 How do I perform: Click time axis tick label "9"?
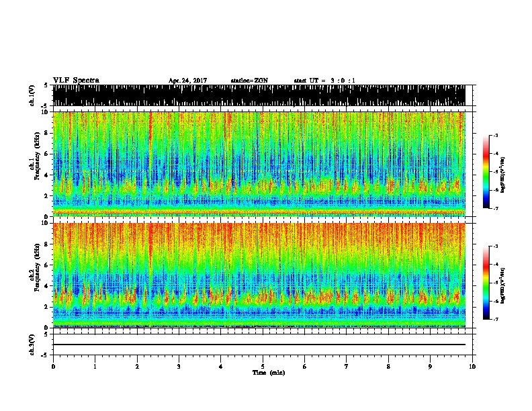pyautogui.click(x=430, y=367)
